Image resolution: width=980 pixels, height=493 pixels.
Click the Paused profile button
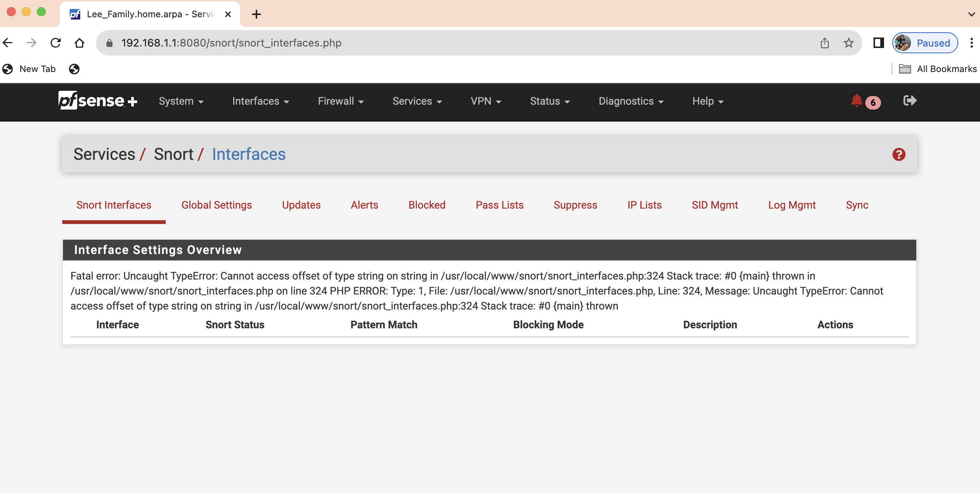[x=925, y=43]
